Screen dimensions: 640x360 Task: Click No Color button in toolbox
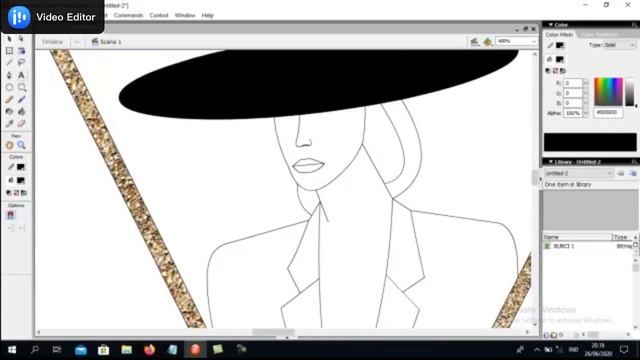[x=16, y=193]
